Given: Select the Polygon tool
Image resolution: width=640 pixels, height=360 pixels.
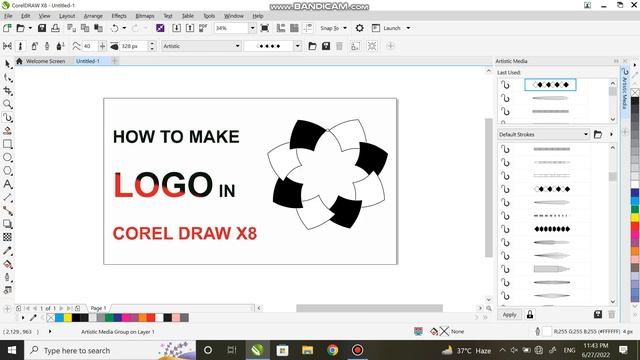Looking at the screenshot, I should pyautogui.click(x=7, y=171).
